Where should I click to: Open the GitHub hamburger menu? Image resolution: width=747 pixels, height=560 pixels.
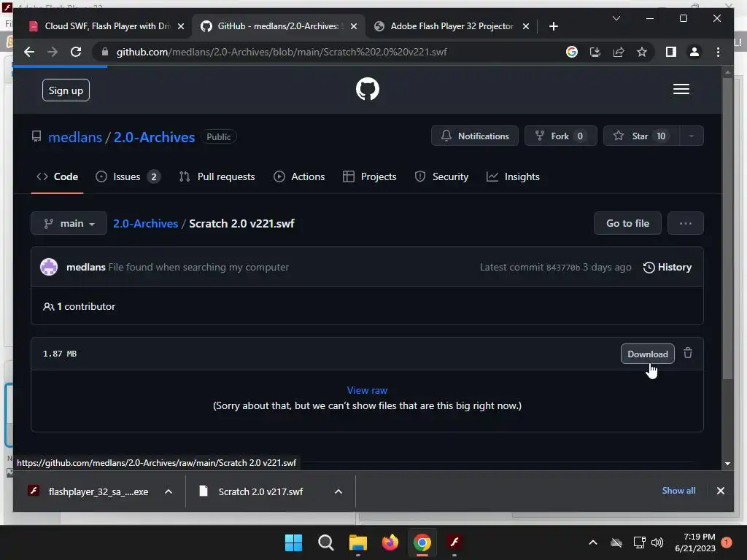tap(681, 89)
